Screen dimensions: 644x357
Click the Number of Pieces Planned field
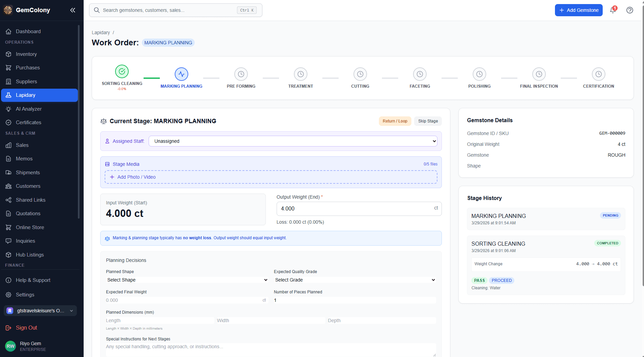(x=355, y=300)
